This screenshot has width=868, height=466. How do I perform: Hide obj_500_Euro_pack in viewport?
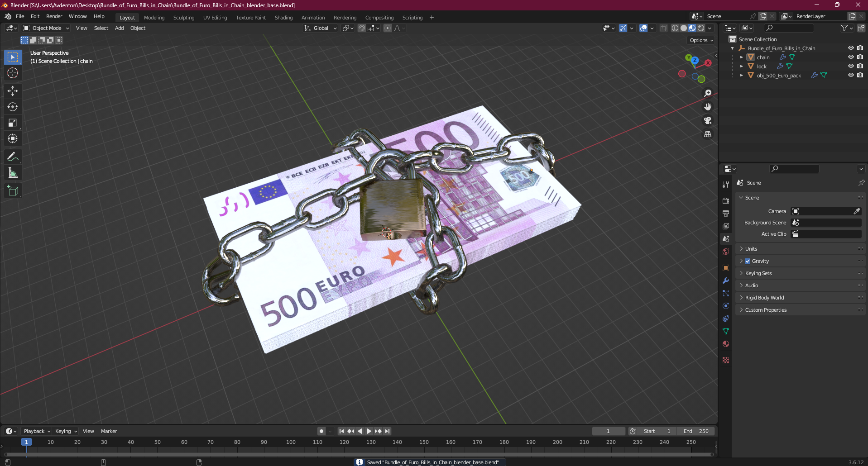pos(851,75)
